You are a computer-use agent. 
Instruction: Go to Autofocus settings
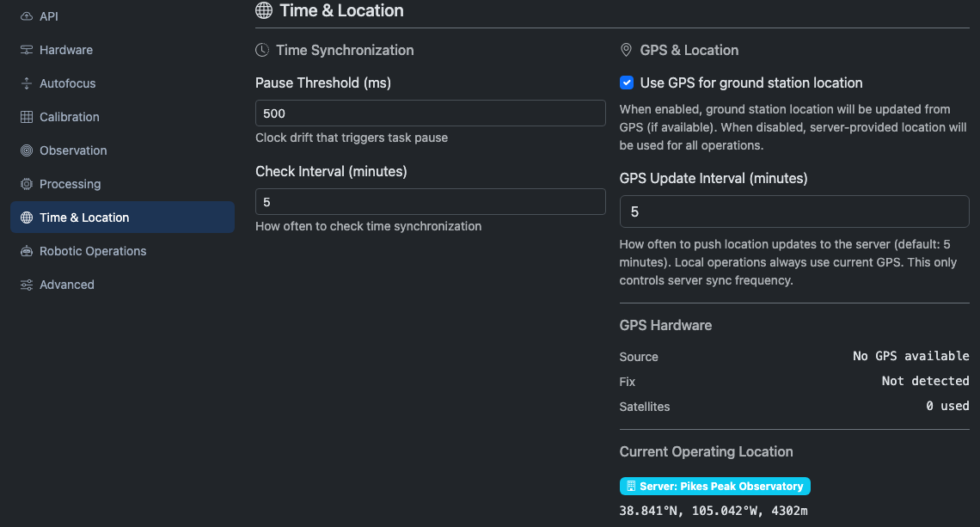point(122,83)
